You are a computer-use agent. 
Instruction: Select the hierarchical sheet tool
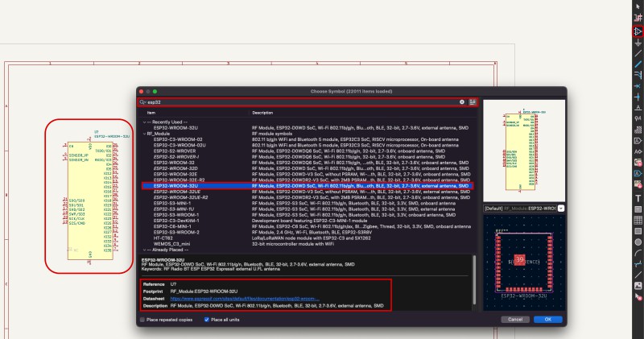[638, 163]
